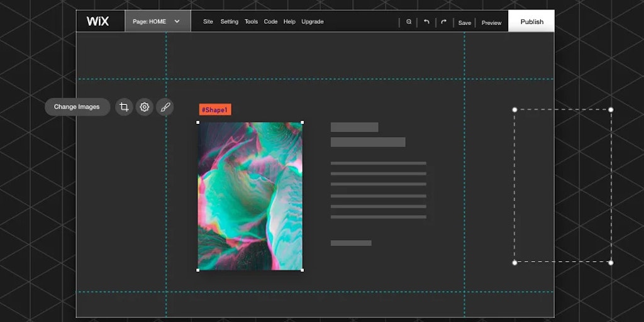Click the image's bottom-right resize handle
The width and height of the screenshot is (644, 322).
303,270
